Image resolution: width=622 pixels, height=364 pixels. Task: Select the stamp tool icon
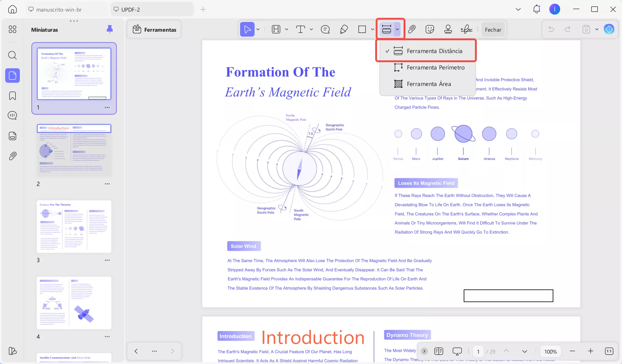(x=448, y=29)
